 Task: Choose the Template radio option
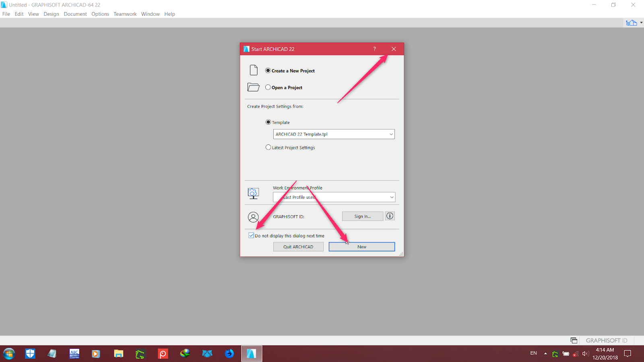(x=268, y=122)
